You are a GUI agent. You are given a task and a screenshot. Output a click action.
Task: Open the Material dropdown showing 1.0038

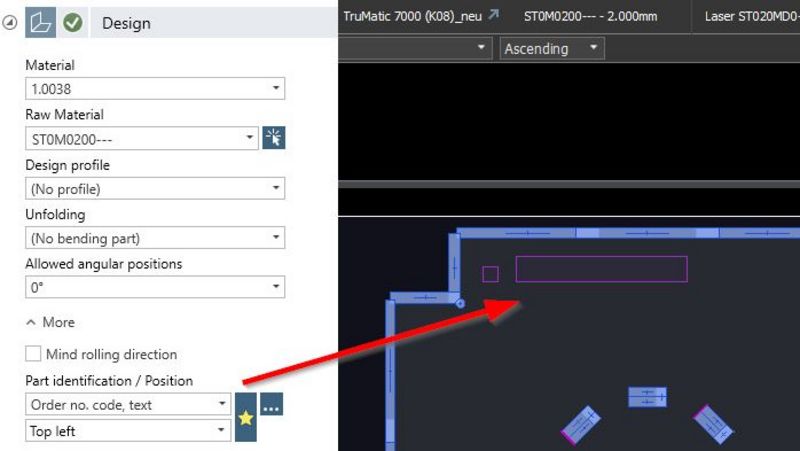click(154, 89)
